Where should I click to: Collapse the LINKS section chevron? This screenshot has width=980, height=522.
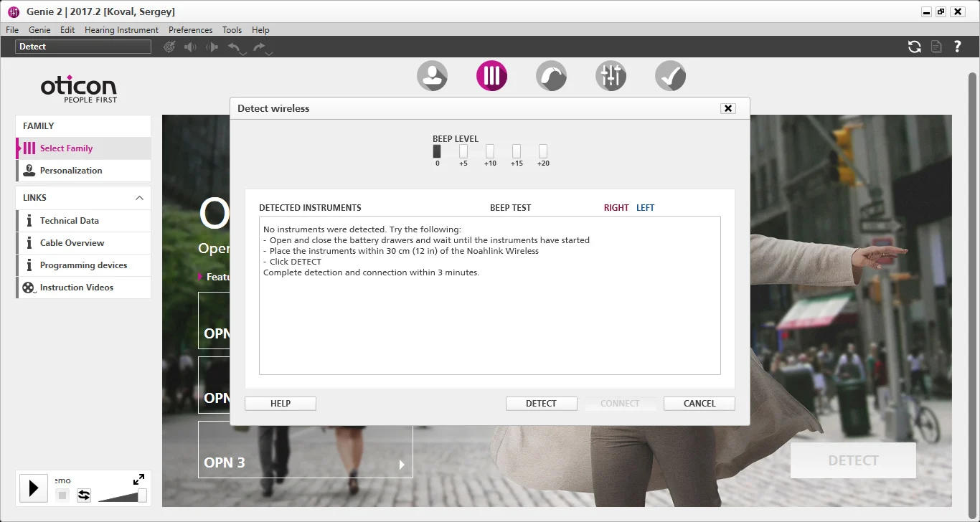pos(139,198)
